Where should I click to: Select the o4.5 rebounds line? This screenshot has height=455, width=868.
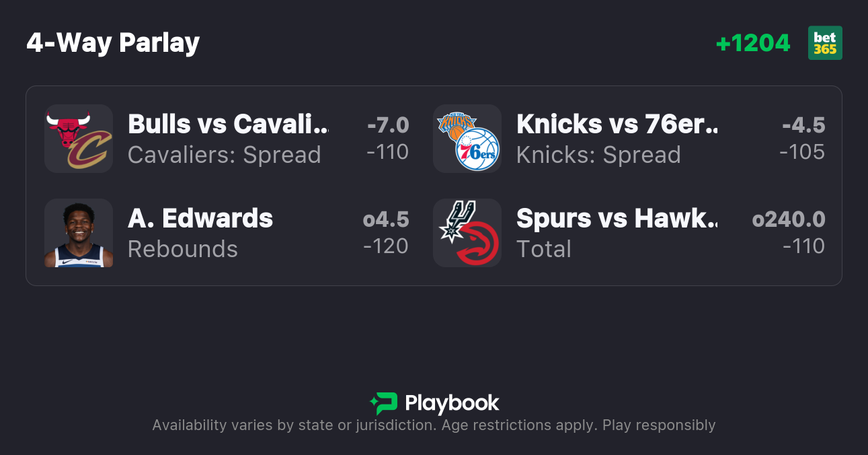click(386, 219)
